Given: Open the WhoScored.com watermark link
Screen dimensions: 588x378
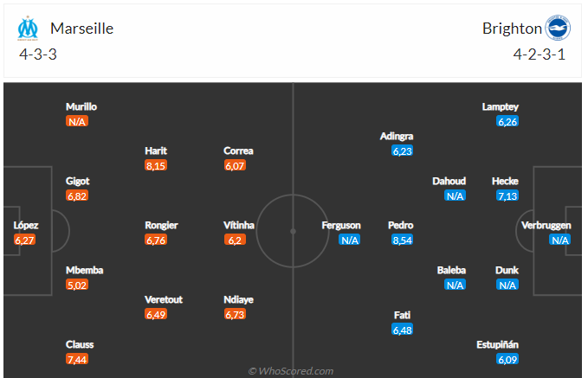Looking at the screenshot, I should pos(291,371).
